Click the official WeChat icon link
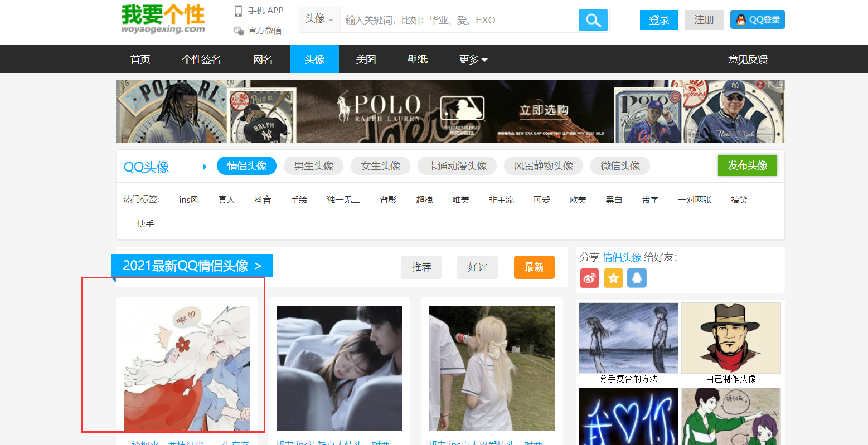Image resolution: width=868 pixels, height=445 pixels. pyautogui.click(x=239, y=31)
